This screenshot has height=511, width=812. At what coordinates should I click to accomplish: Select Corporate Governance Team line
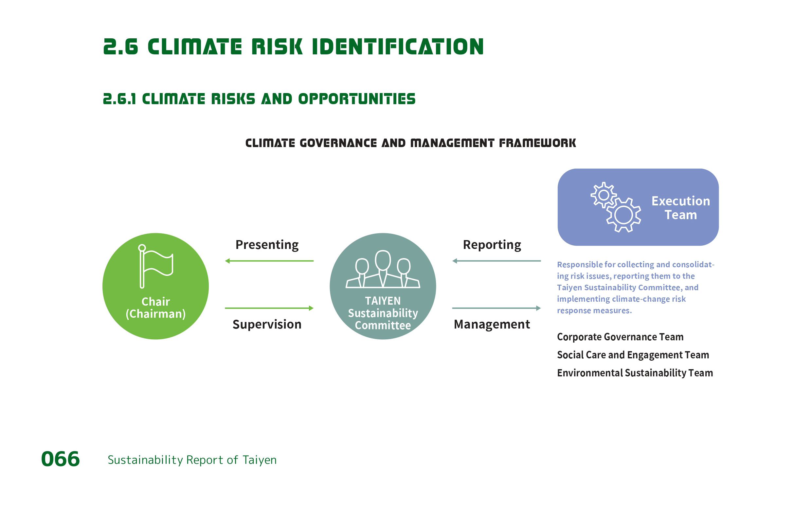tap(620, 337)
